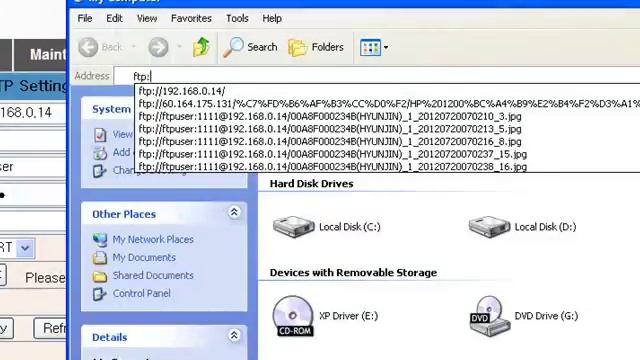Open Control Panel link
Screen dimensions: 640x360
point(142,293)
